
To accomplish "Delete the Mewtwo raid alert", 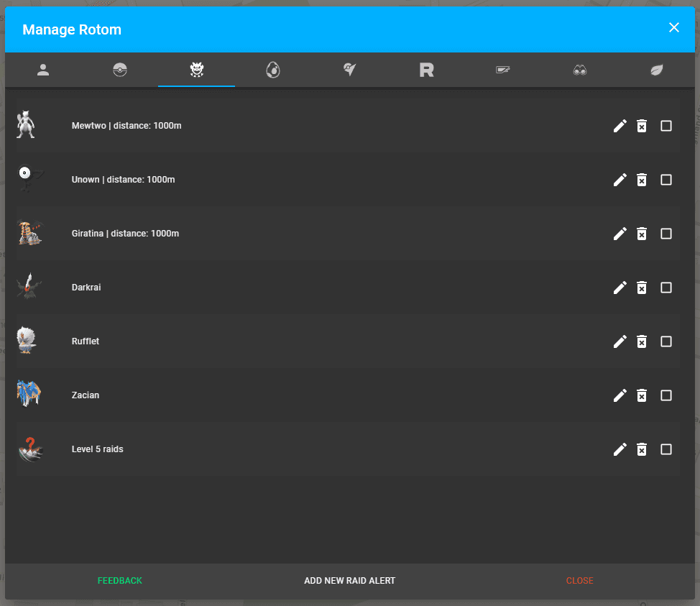I will pos(642,126).
